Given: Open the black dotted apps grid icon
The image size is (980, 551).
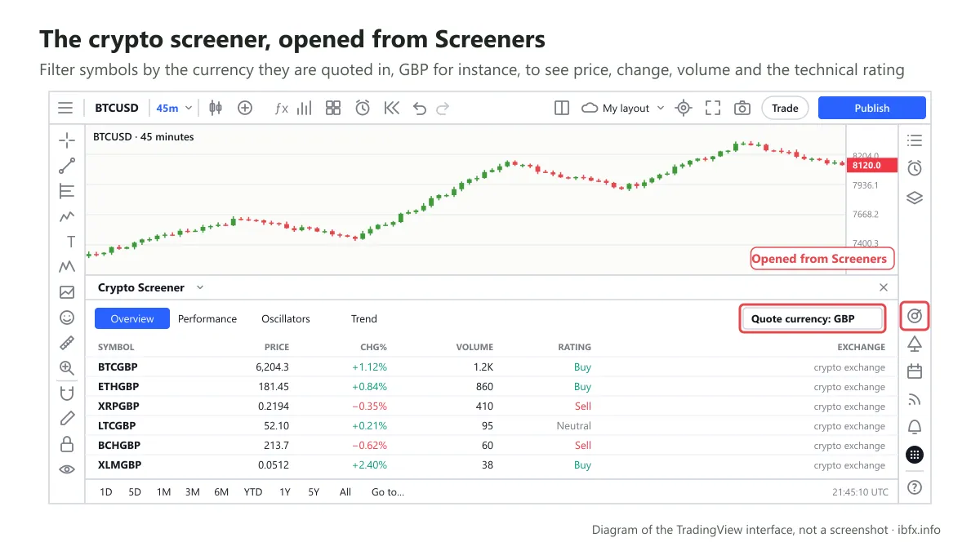Looking at the screenshot, I should 915,455.
